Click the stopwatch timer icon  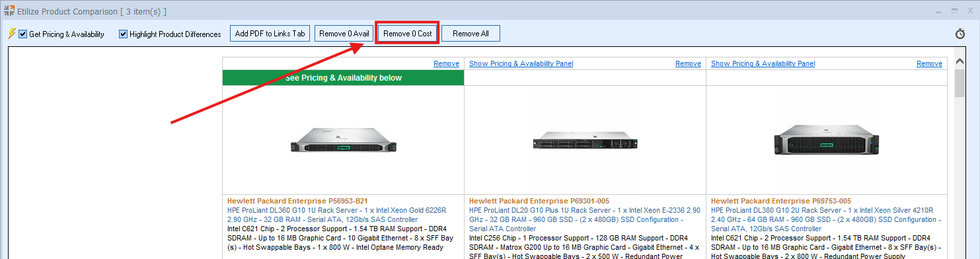click(x=960, y=34)
